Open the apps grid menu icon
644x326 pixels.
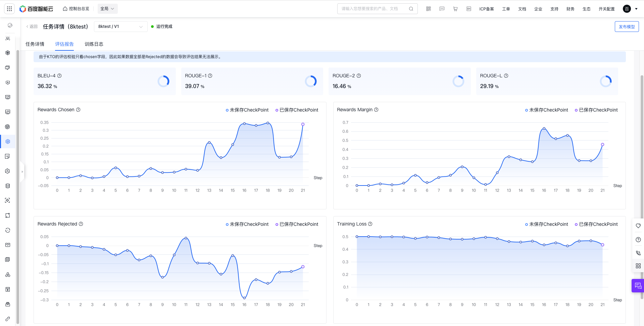coord(9,9)
